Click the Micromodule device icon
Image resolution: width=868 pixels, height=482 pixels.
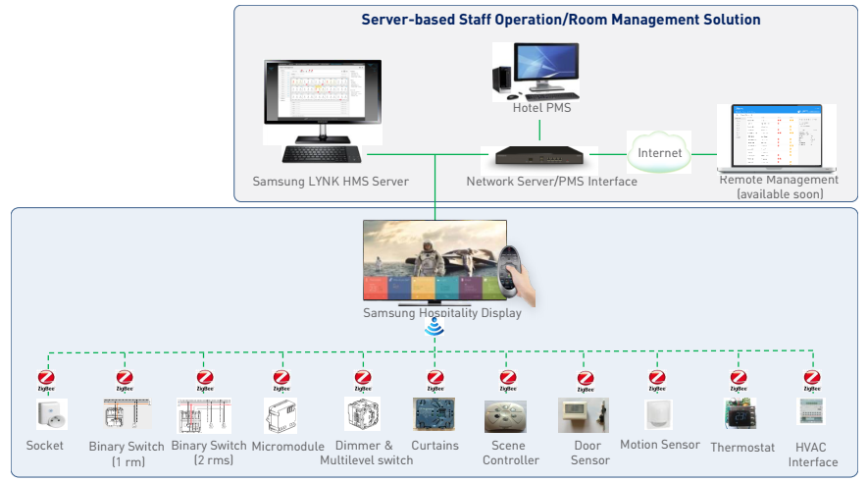point(281,415)
